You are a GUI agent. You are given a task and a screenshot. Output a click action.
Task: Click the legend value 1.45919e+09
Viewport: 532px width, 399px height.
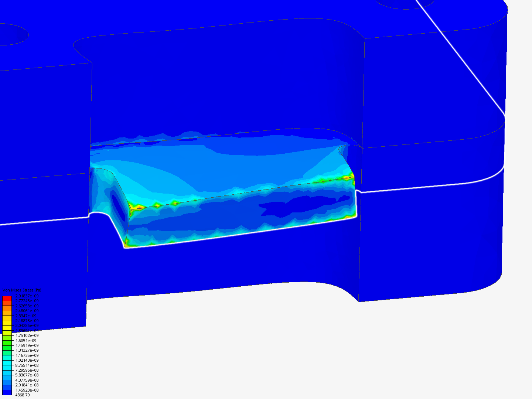pyautogui.click(x=27, y=346)
